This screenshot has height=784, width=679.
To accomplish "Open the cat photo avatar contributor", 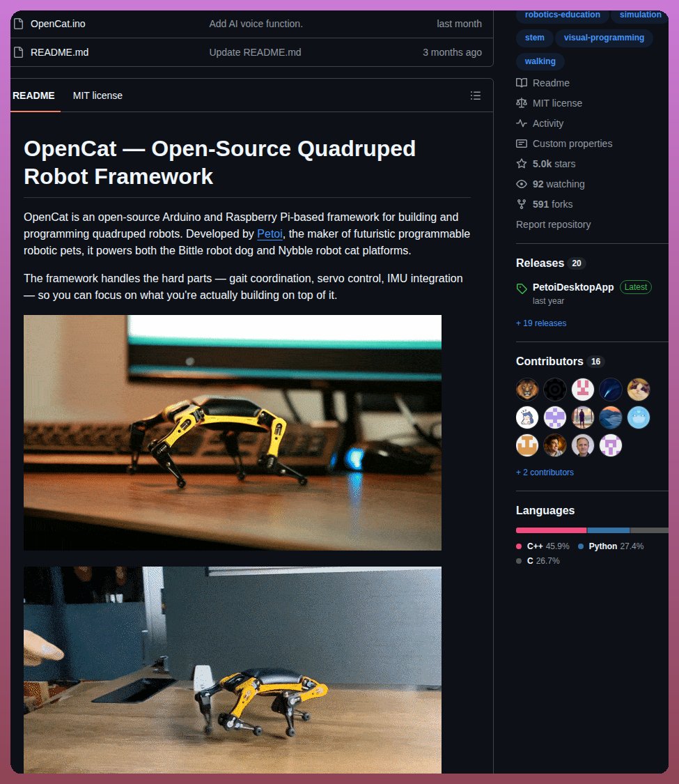I will point(639,390).
